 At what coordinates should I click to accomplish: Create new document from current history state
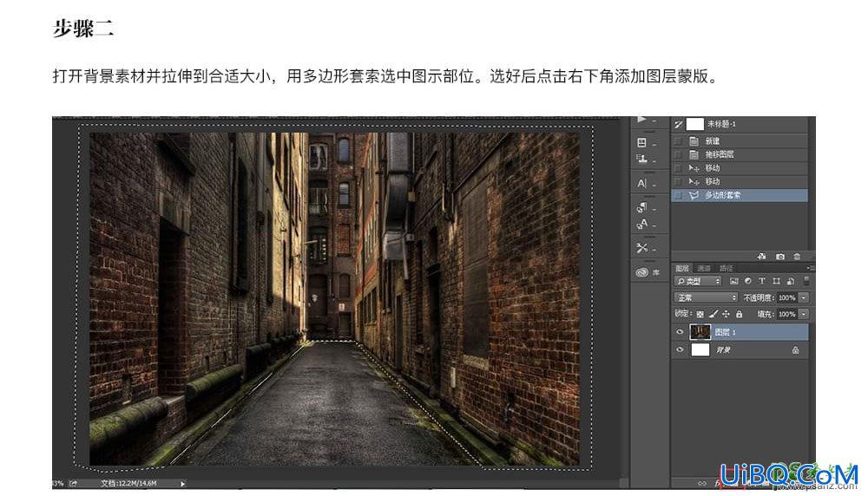[x=762, y=257]
